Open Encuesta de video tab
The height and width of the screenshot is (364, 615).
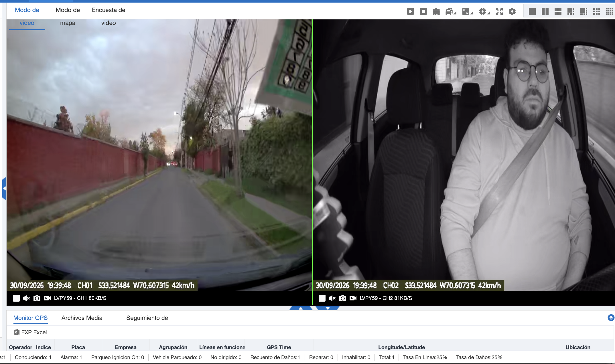tap(109, 16)
